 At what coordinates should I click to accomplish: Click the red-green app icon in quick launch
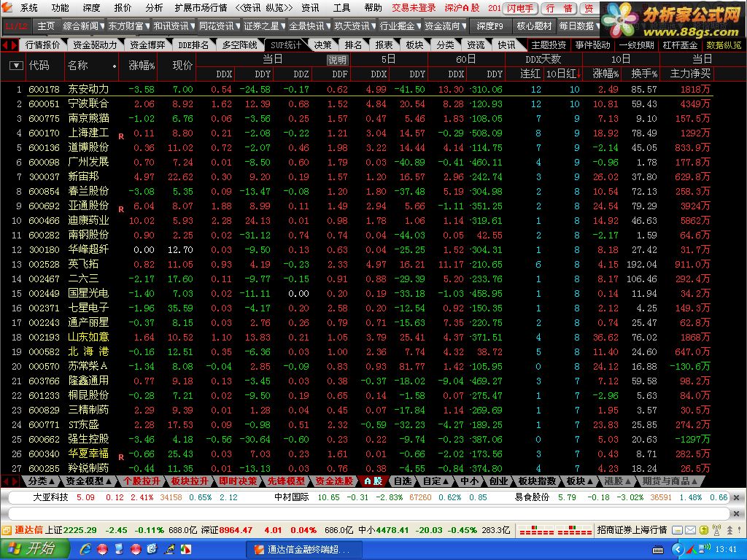(x=185, y=549)
